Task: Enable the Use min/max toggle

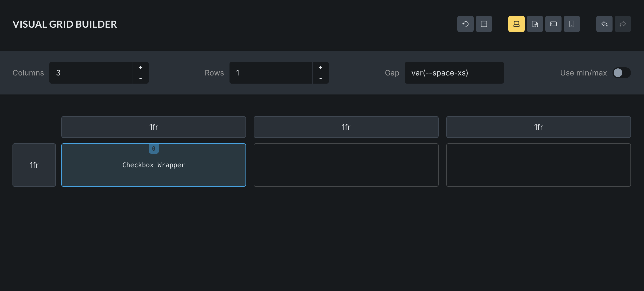Action: (x=621, y=73)
